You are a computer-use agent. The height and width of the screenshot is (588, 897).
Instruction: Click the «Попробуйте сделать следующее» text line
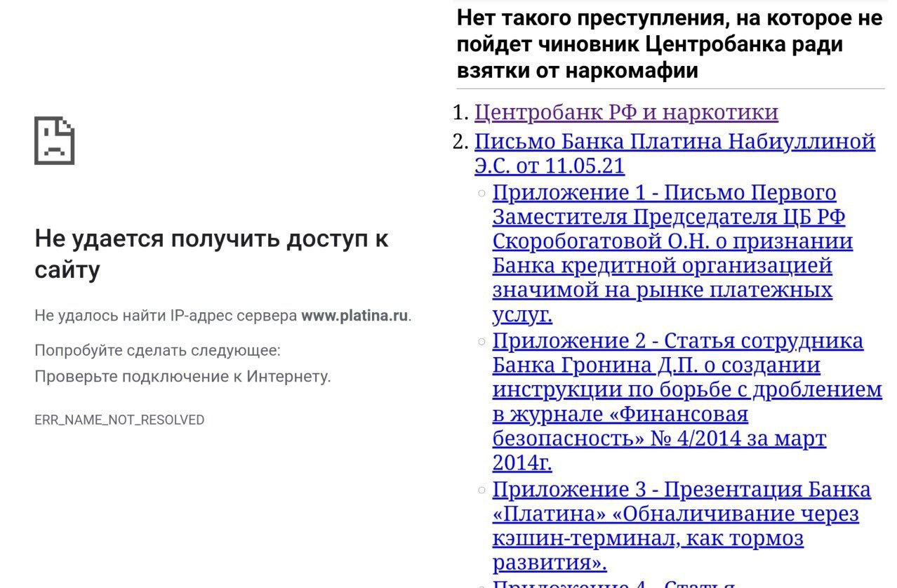[157, 349]
